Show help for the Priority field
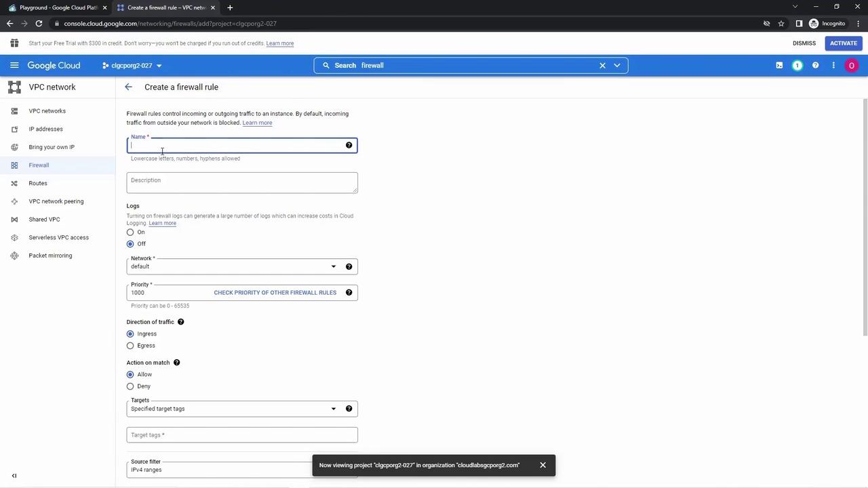This screenshot has height=488, width=868. click(x=349, y=293)
